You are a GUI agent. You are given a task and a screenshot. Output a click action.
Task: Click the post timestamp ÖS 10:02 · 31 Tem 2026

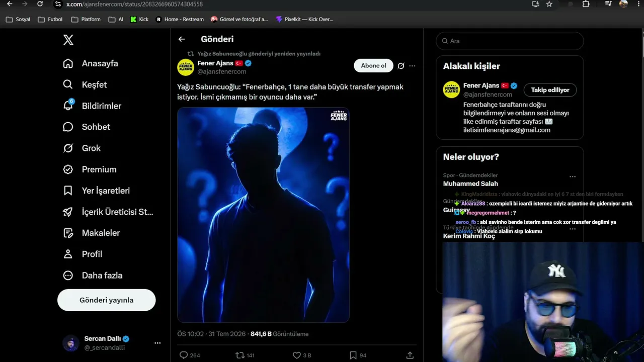tap(212, 334)
